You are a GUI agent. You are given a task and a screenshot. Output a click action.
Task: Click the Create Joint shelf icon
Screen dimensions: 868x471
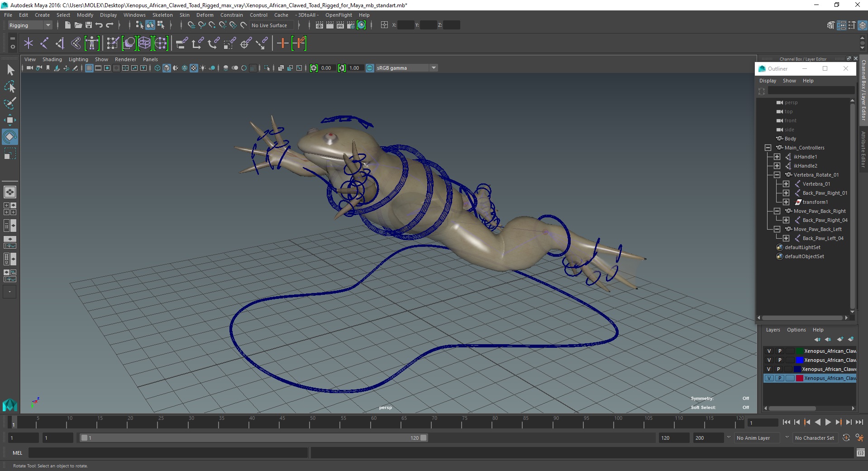[44, 43]
